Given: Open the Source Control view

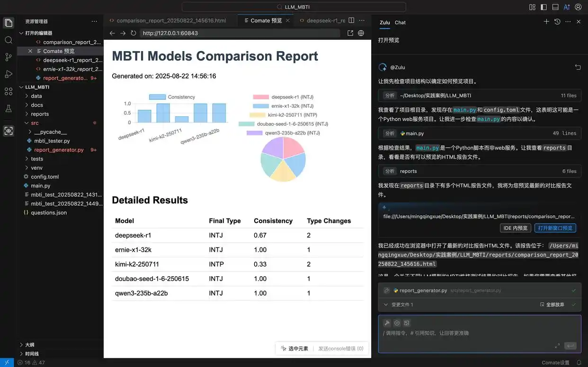Looking at the screenshot, I should pyautogui.click(x=9, y=57).
